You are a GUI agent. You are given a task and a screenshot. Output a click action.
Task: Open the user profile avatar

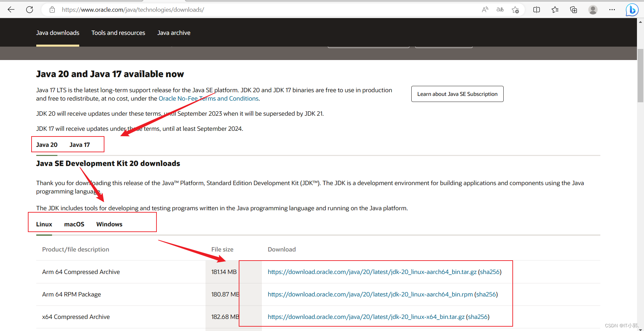pyautogui.click(x=593, y=10)
